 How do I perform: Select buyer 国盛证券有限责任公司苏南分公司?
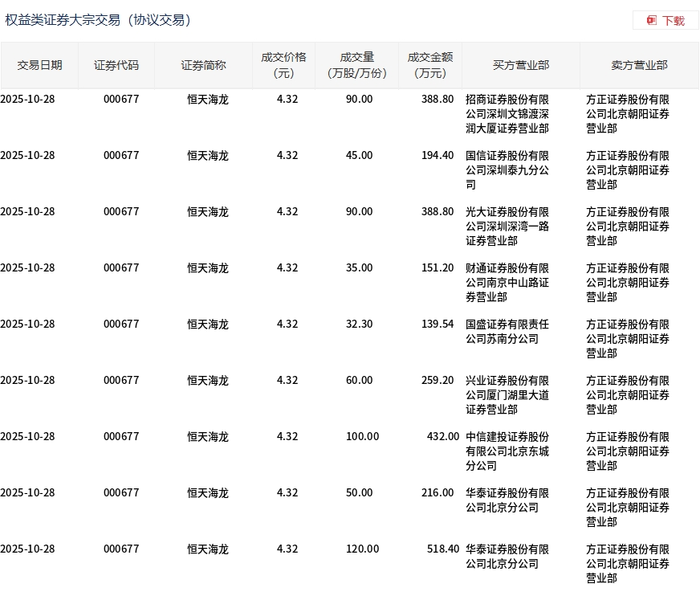pos(507,332)
